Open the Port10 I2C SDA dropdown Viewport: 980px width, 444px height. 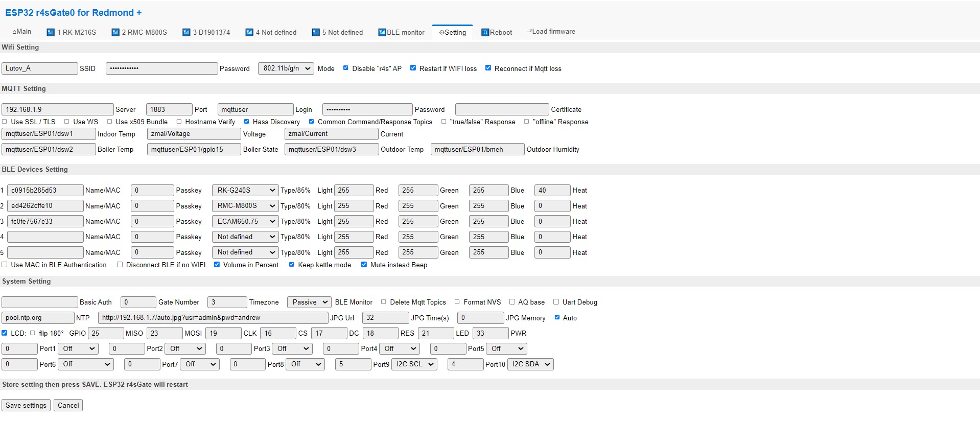pos(530,364)
